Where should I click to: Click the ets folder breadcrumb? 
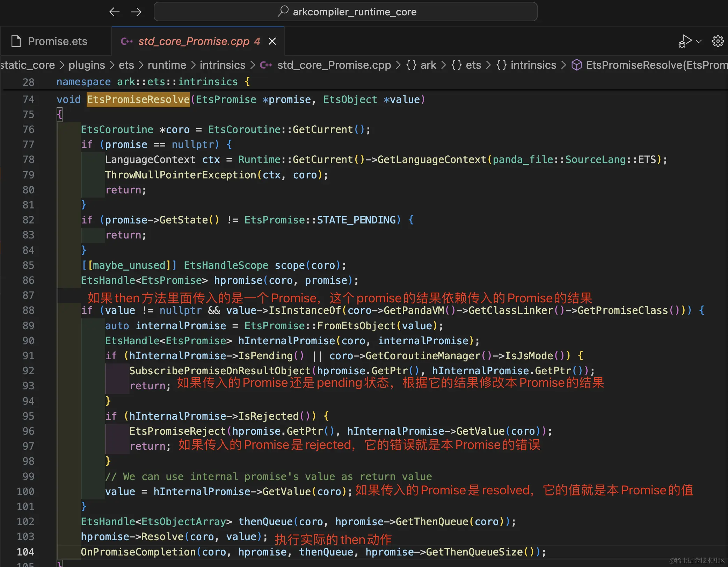tap(126, 65)
